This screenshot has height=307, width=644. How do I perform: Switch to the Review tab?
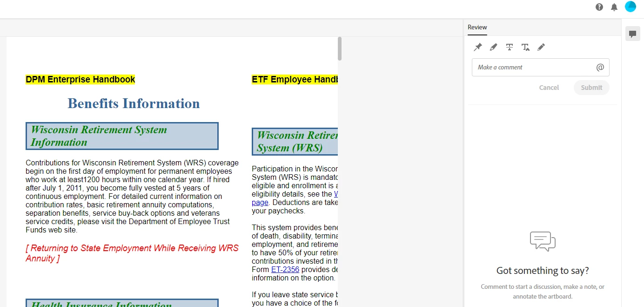point(477,27)
